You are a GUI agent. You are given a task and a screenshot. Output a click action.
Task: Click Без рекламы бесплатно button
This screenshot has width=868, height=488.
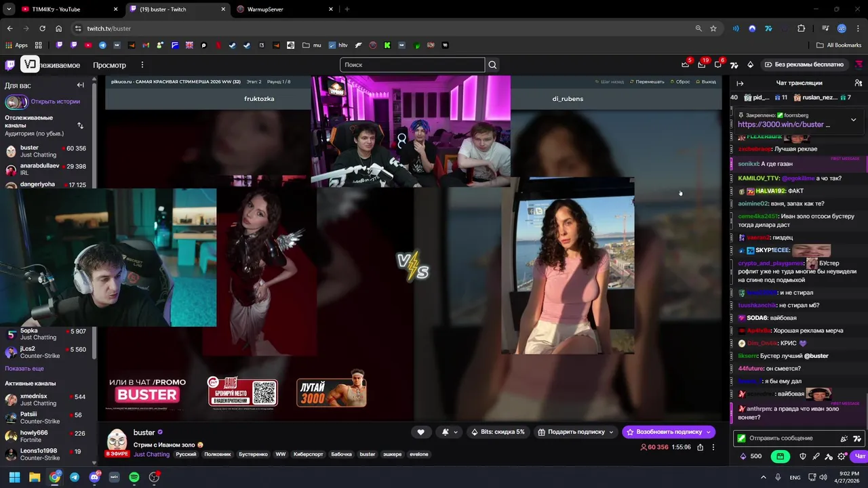(x=804, y=65)
